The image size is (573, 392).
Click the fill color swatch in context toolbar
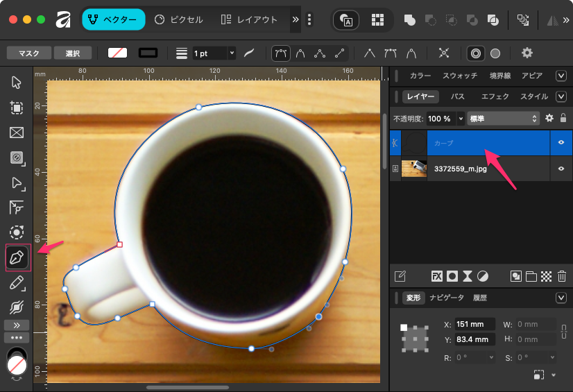tap(117, 53)
